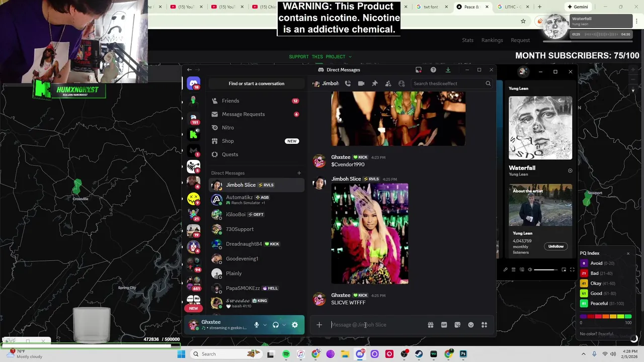This screenshot has width=644, height=362.
Task: Open sticker picker in message bar
Action: coord(457,325)
